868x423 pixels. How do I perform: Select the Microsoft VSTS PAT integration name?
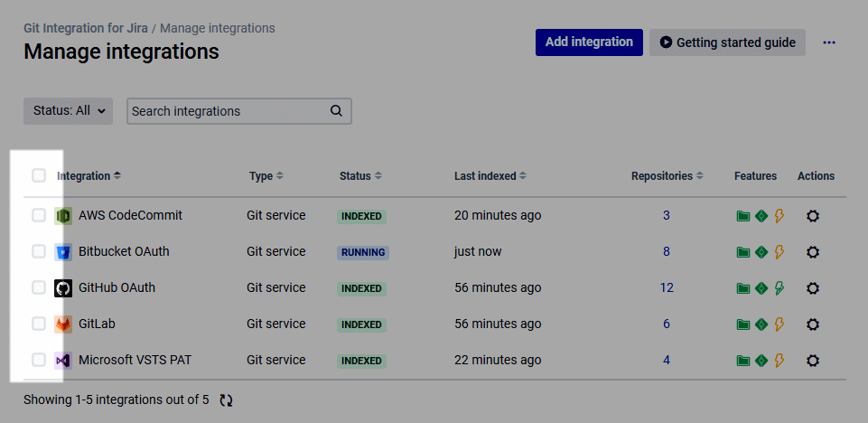pos(135,360)
